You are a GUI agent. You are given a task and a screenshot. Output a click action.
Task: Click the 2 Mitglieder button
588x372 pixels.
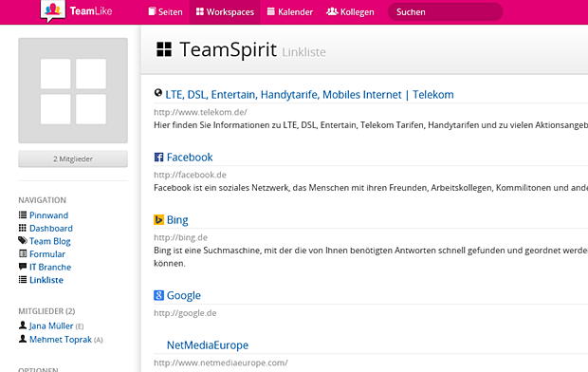click(x=73, y=158)
